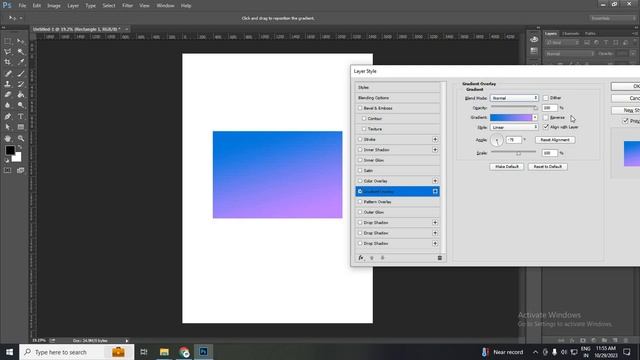Select the Brush tool
The width and height of the screenshot is (640, 360).
[20, 73]
